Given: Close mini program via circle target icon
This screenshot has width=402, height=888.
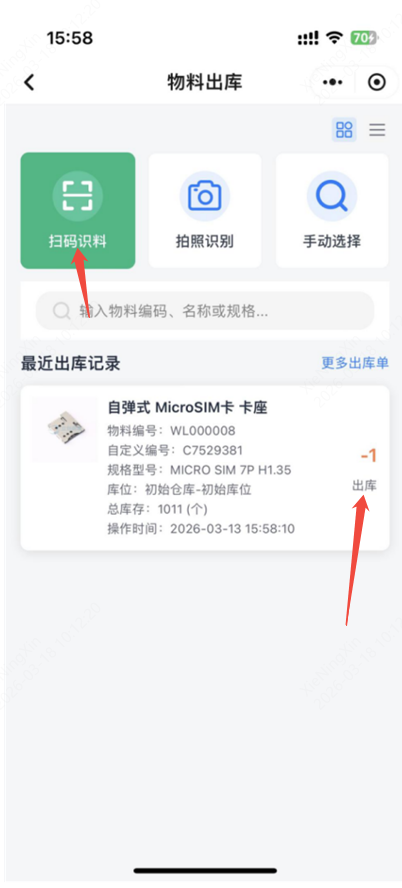Looking at the screenshot, I should (377, 83).
